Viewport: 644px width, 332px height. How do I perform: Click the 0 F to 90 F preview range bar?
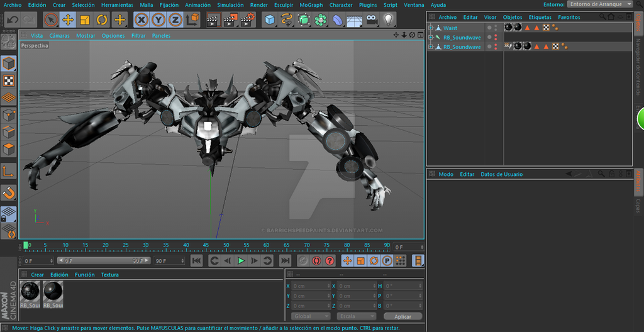(104, 260)
